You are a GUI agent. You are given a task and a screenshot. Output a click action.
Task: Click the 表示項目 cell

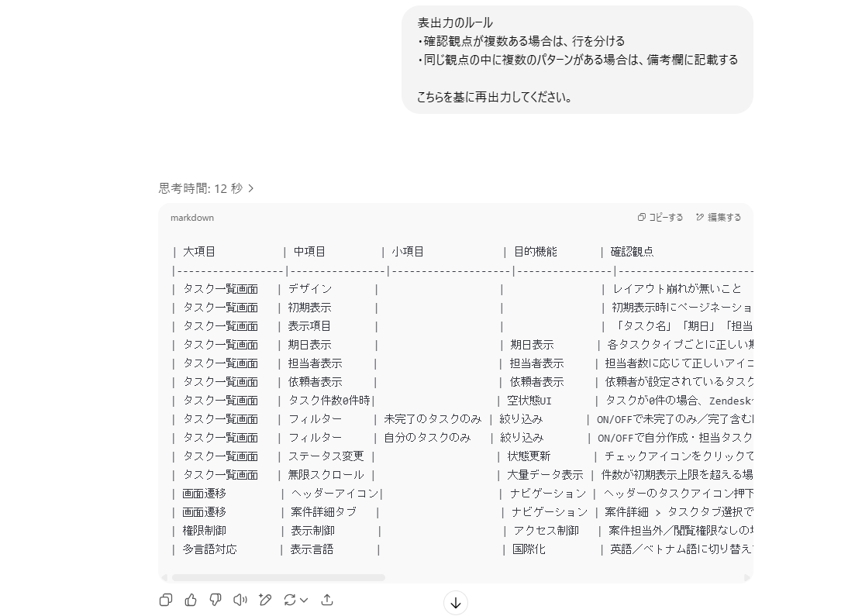coord(309,326)
